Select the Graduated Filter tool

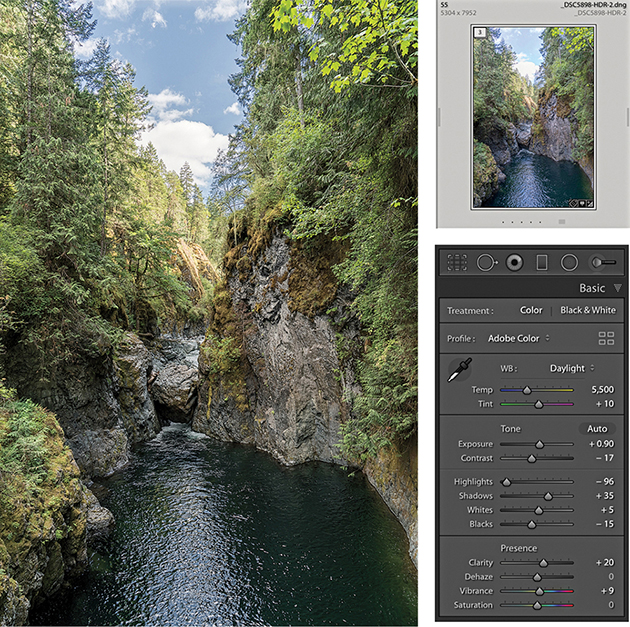542,263
